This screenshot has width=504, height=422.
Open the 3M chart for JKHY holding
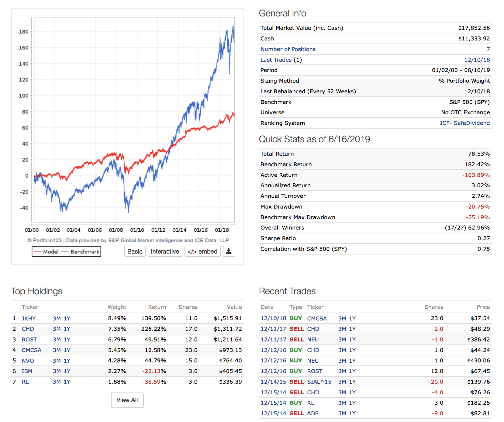pos(57,319)
